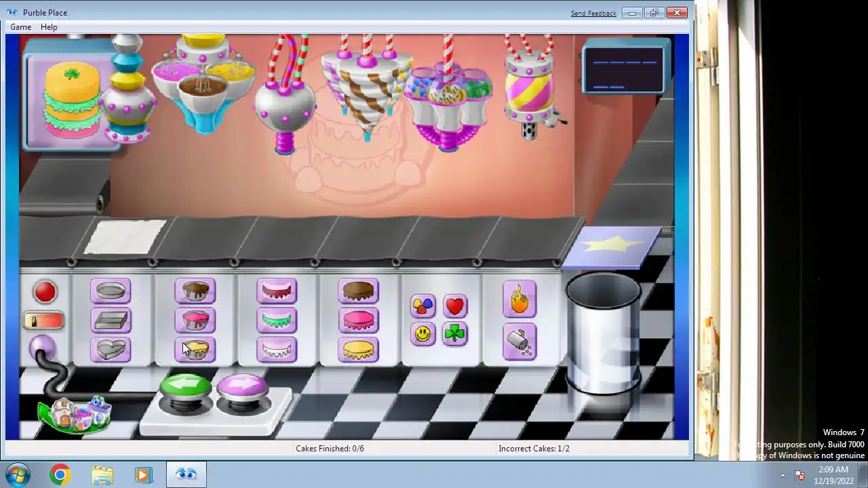Viewport: 868px width, 488px height.
Task: Choose vanilla yellow cake batter
Action: click(195, 350)
